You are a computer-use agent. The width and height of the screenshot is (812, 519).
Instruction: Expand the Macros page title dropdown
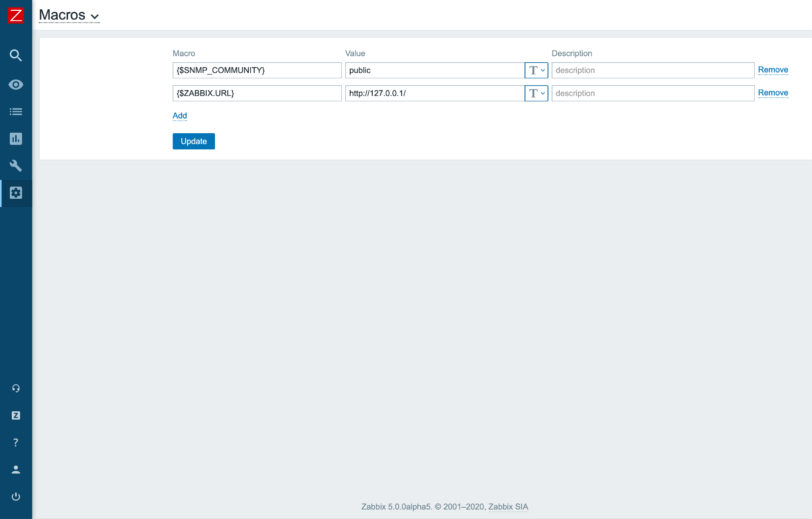click(x=69, y=16)
